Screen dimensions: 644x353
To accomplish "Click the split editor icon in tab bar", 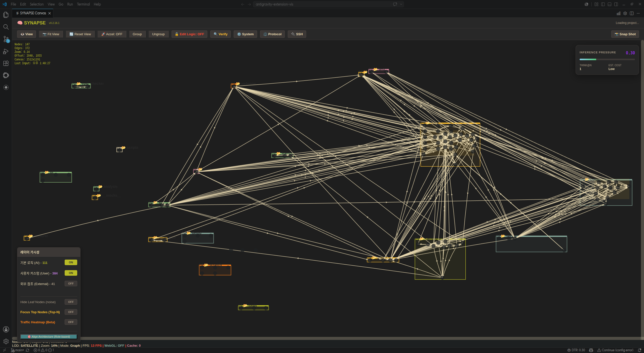I will 632,13.
